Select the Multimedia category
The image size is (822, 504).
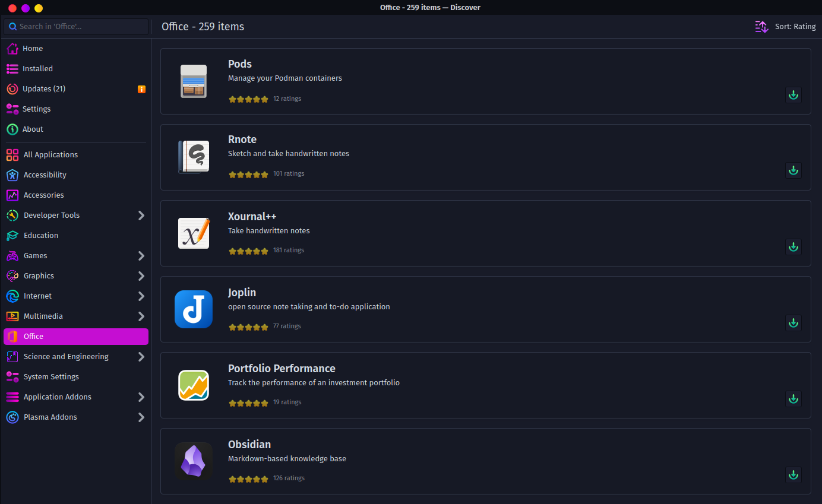click(76, 316)
